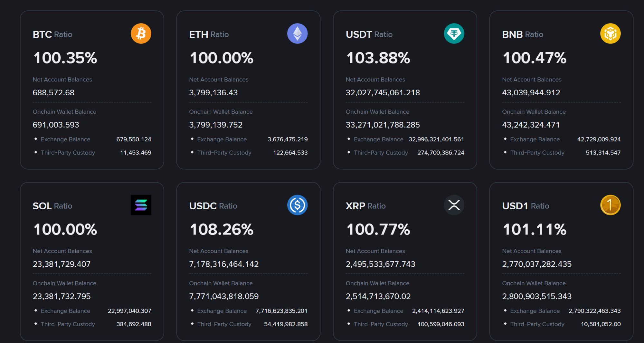
Task: Click XRP onchain balance 2,514,713,670.02
Action: point(378,297)
